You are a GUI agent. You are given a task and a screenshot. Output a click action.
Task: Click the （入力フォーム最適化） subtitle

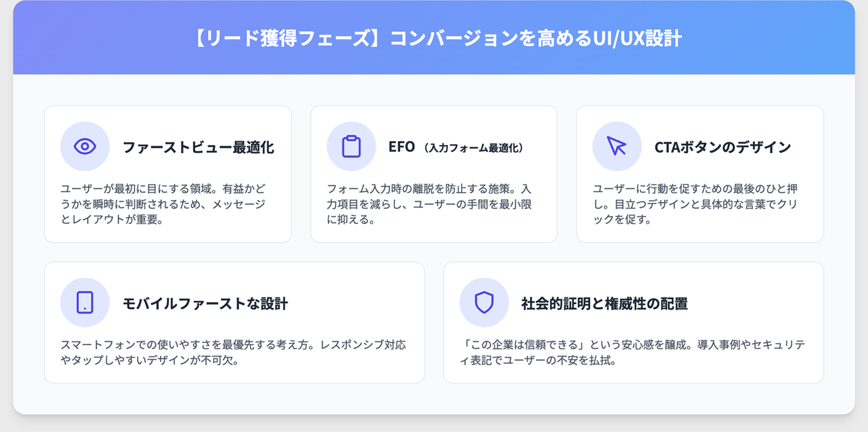(474, 148)
